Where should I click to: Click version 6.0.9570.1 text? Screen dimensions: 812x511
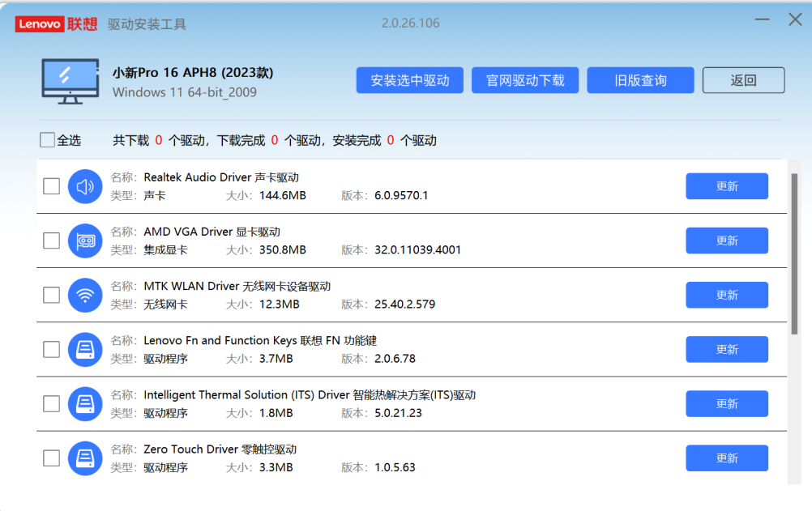[x=401, y=196]
